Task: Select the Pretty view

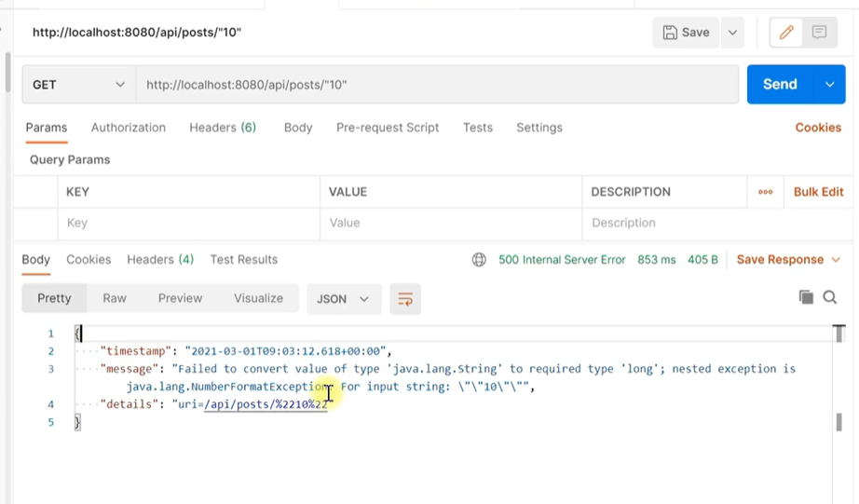Action: [x=54, y=298]
